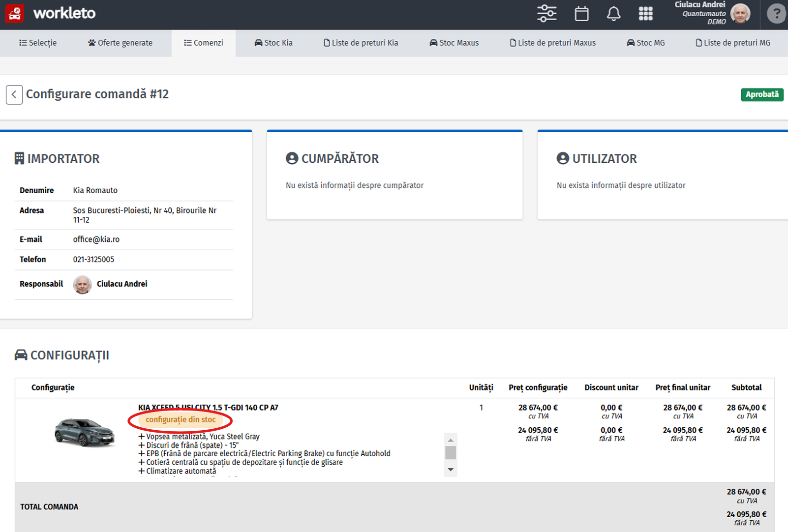The width and height of the screenshot is (788, 532).
Task: Click the office@kia.ro email address
Action: (96, 239)
